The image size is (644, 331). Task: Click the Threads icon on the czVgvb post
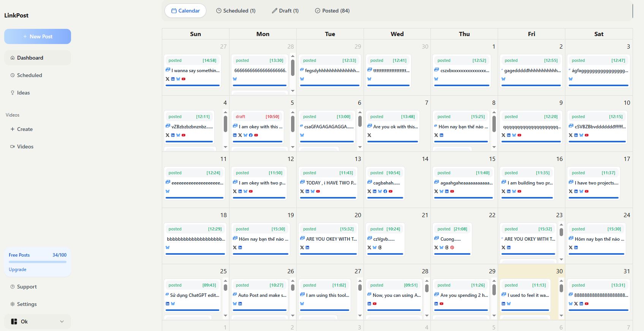click(380, 247)
